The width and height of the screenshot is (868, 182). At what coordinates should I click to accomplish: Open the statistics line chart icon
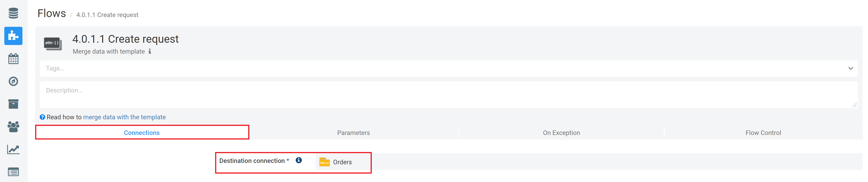tap(13, 149)
